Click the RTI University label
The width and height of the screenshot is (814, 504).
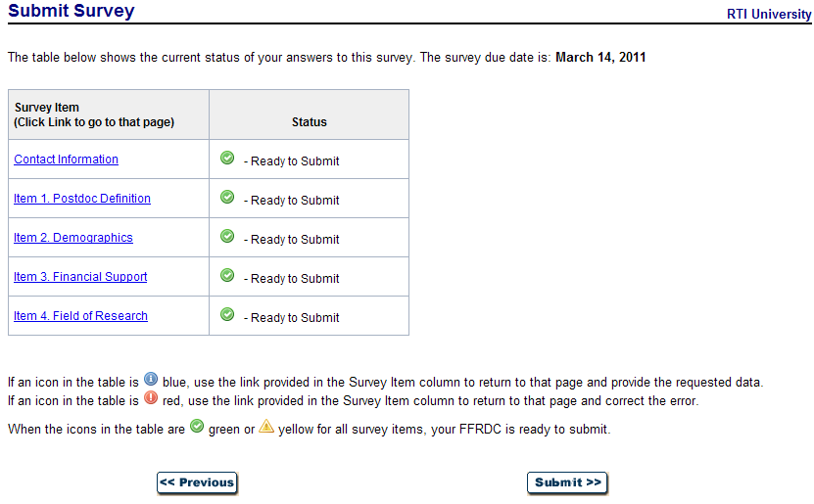tap(769, 15)
